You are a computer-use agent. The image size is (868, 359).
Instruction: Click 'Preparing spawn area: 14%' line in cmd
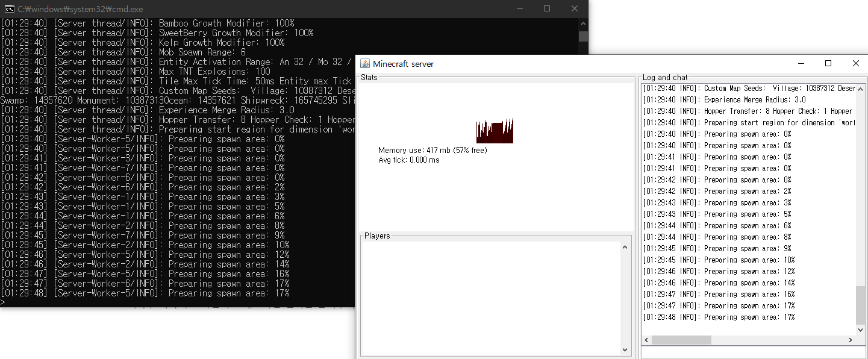[x=145, y=264]
